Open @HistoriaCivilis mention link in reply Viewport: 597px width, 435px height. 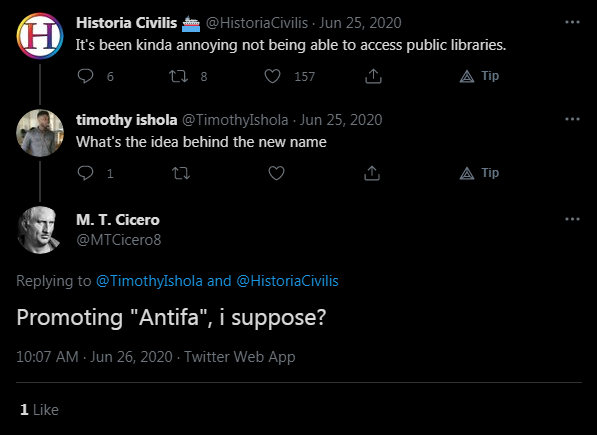(x=287, y=281)
